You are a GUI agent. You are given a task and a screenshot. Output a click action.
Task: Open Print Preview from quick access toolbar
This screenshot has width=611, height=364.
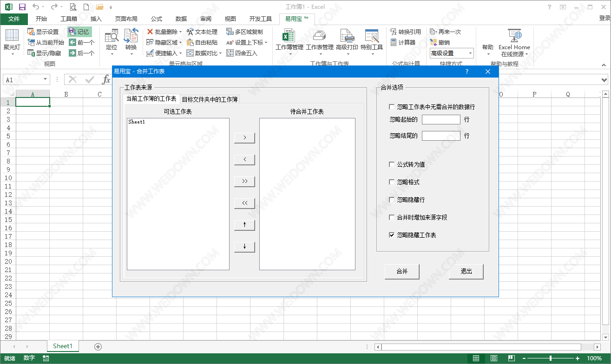click(x=73, y=7)
